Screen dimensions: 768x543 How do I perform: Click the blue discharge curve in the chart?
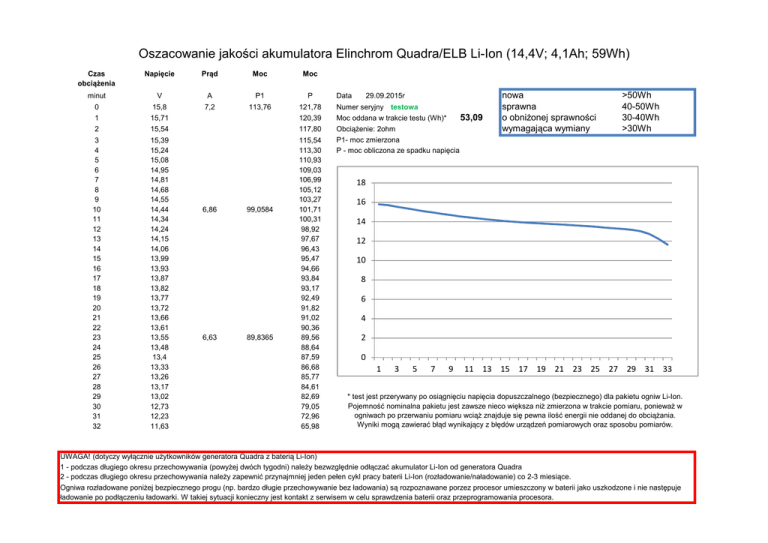coord(500,222)
